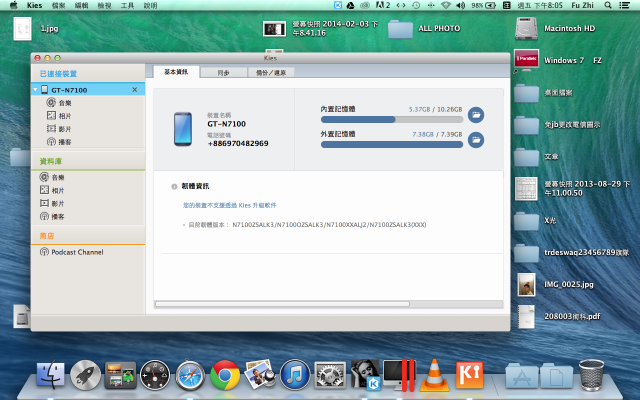Click the Kies menu bar status icon
640x400 pixels.
coord(338,5)
